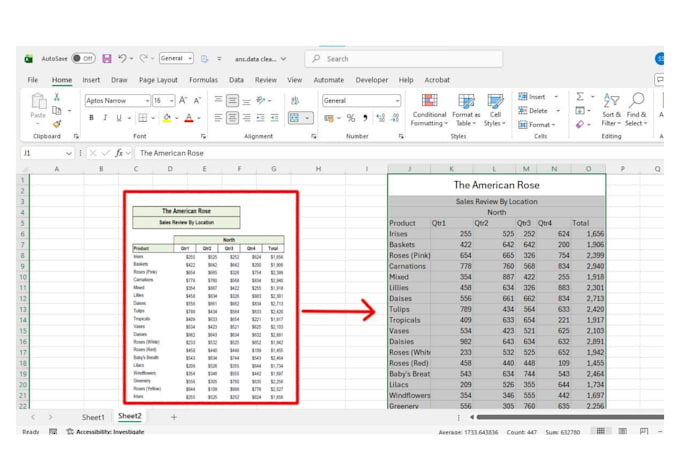Select the Format Painter brush
The width and height of the screenshot is (680, 459).
pyautogui.click(x=57, y=125)
